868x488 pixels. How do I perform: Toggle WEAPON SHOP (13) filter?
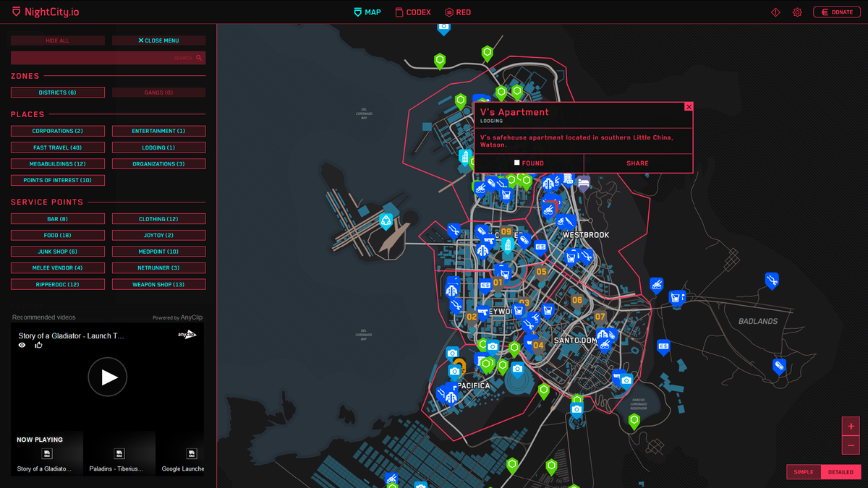pos(158,284)
